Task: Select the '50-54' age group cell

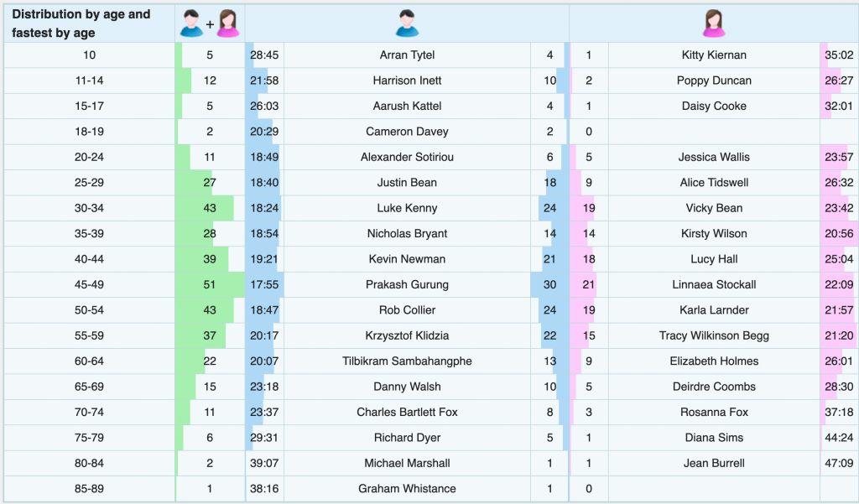Action: coord(89,310)
